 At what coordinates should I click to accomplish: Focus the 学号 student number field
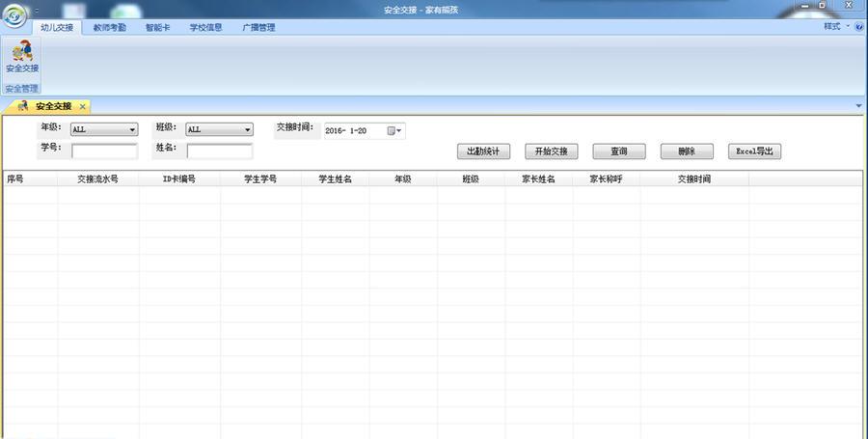pyautogui.click(x=104, y=151)
